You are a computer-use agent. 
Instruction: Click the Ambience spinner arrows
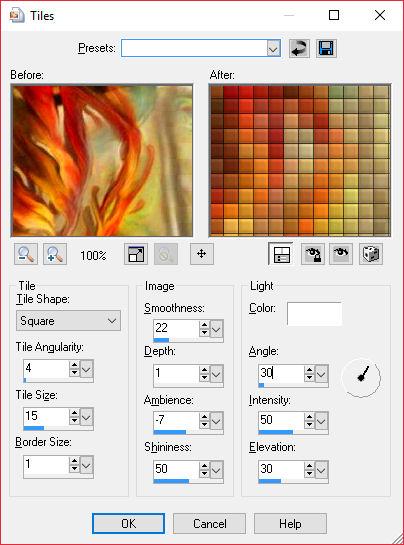click(204, 421)
